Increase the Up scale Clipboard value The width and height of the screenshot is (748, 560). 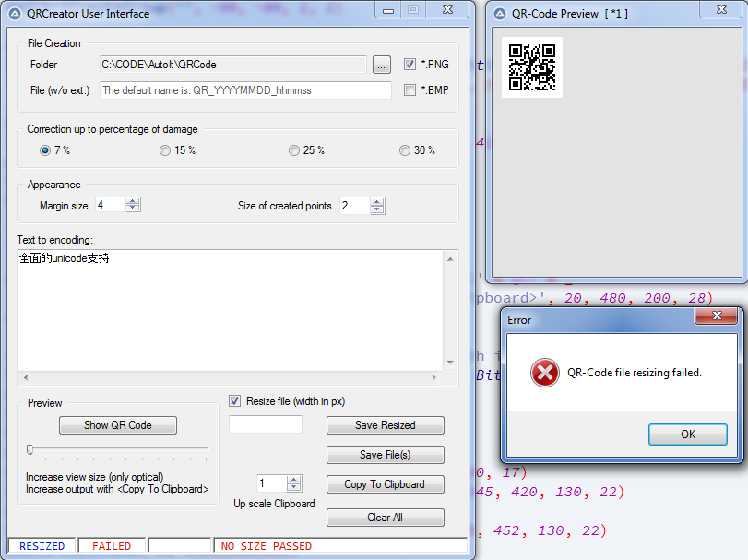[294, 480]
